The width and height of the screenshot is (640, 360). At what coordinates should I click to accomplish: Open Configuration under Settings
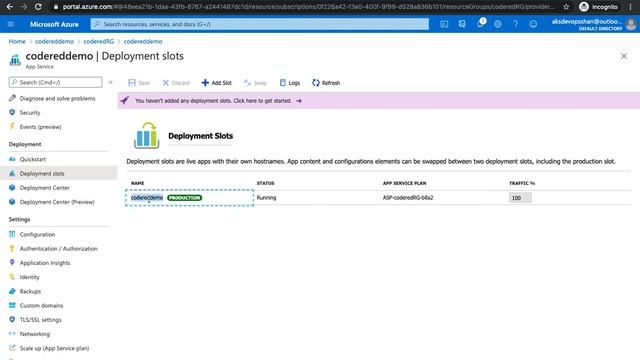(37, 234)
